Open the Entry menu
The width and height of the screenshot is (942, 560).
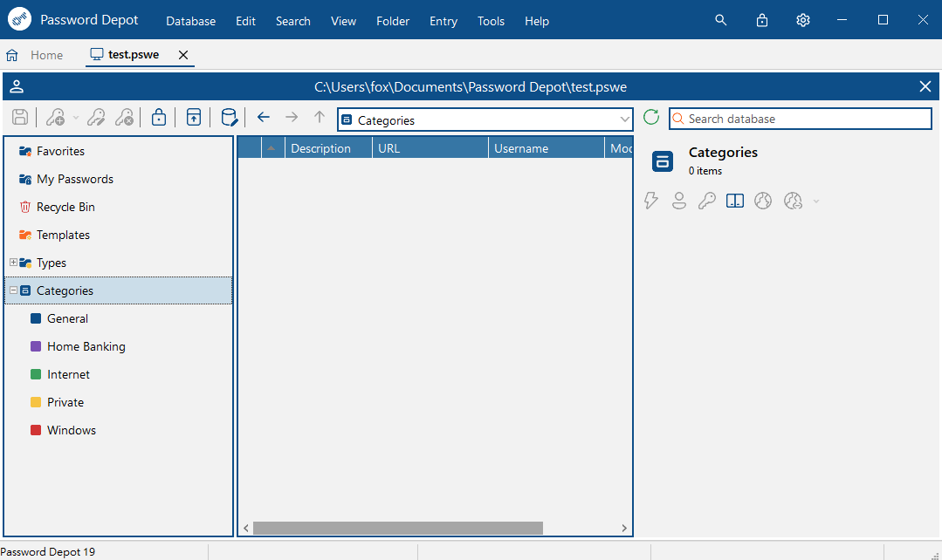443,21
